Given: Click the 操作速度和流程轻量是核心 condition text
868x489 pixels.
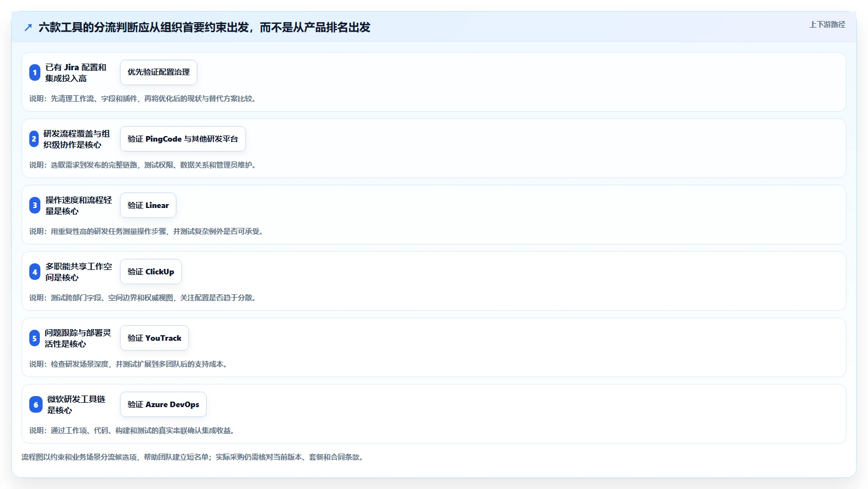Looking at the screenshot, I should (79, 205).
